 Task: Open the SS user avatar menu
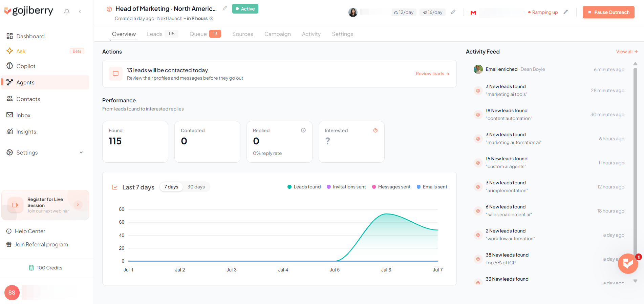[x=12, y=292]
